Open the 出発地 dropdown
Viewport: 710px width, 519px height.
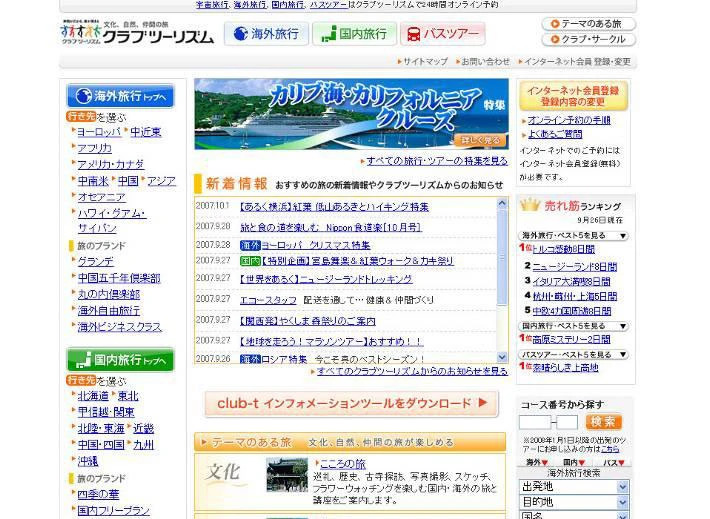(574, 486)
